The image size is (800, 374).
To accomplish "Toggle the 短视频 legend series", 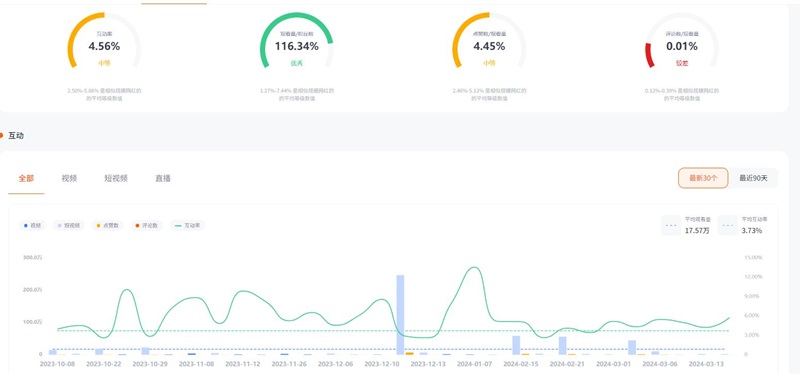I will [68, 226].
